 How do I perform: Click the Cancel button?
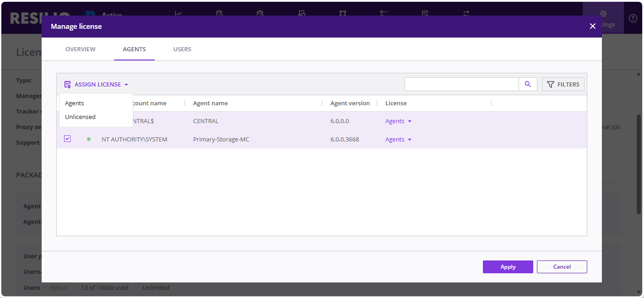(562, 267)
